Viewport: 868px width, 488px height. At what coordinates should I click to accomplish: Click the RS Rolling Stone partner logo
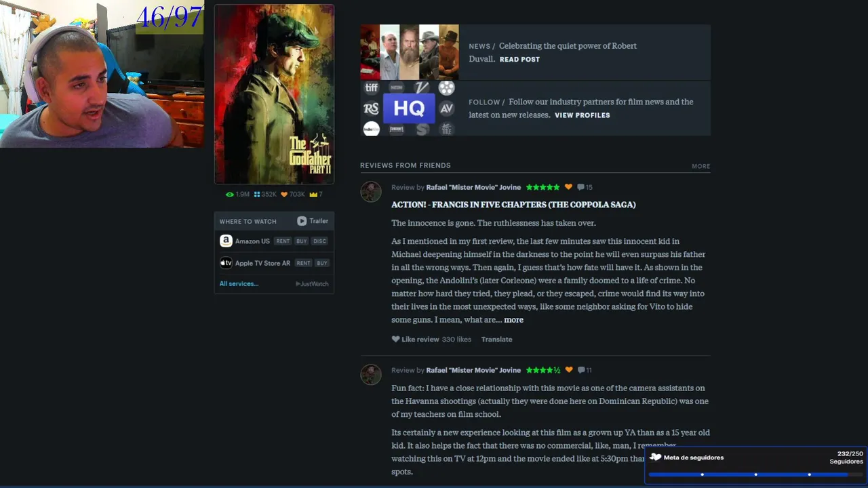coord(371,108)
